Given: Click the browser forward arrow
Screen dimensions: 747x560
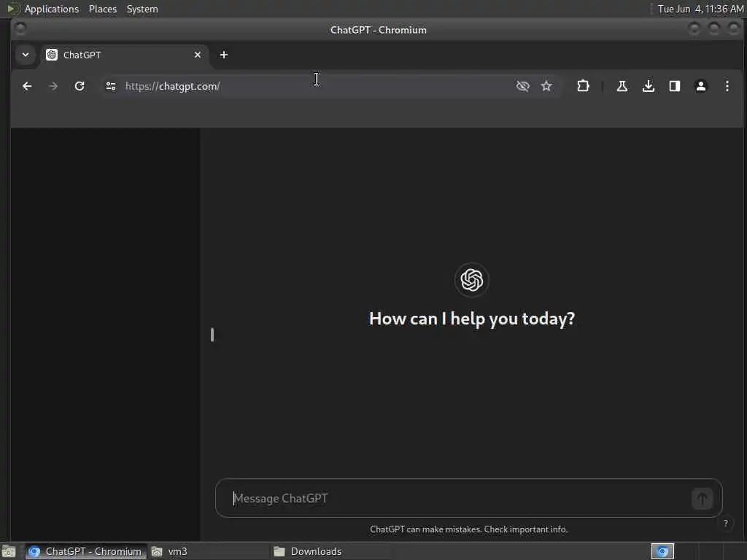Looking at the screenshot, I should pos(53,86).
